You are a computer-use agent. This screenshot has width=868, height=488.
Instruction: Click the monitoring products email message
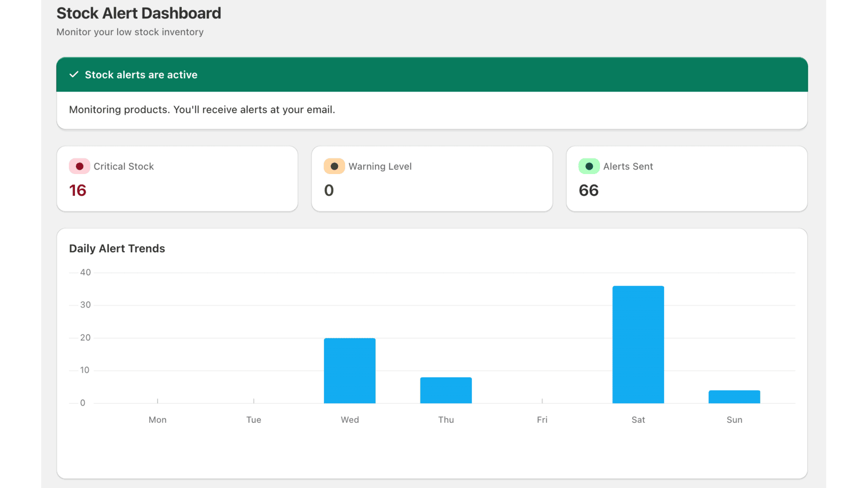pos(202,110)
